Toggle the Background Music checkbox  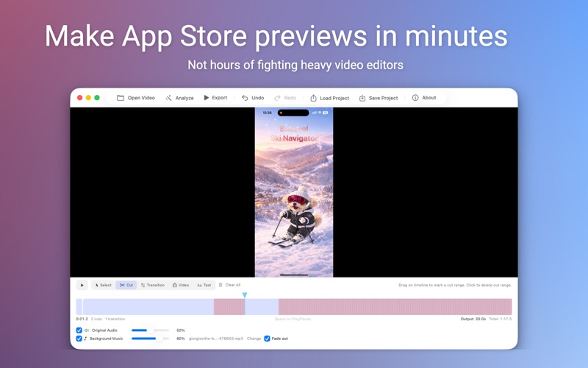pyautogui.click(x=79, y=339)
